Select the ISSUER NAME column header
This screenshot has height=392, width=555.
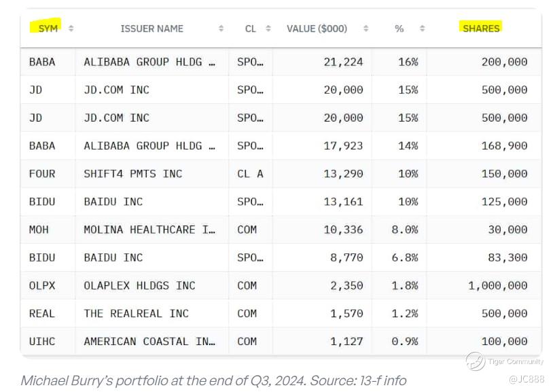(151, 29)
